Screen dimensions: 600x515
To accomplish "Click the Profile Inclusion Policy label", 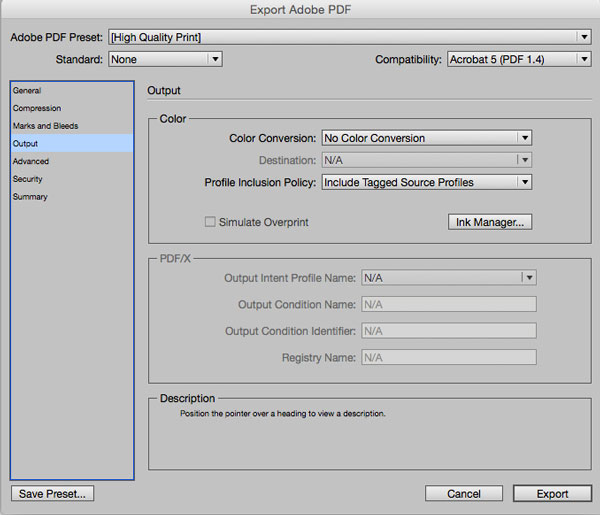I will [260, 183].
